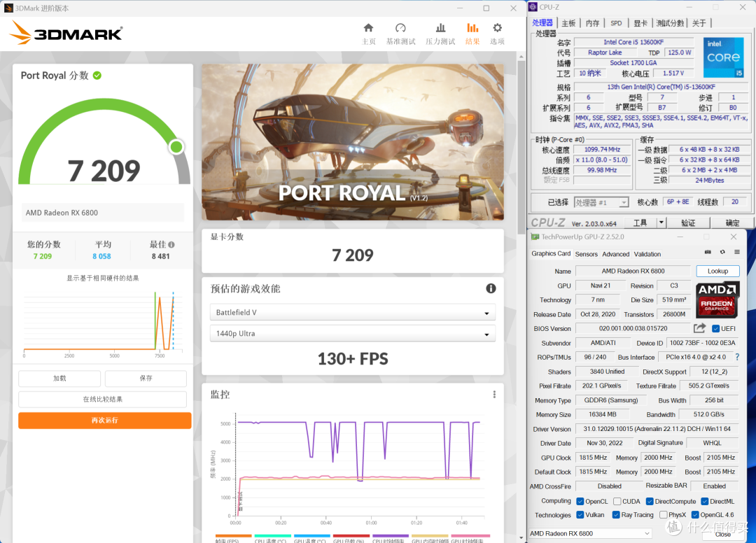
Task: Click the orange 再次运行 run again button
Action: [104, 420]
